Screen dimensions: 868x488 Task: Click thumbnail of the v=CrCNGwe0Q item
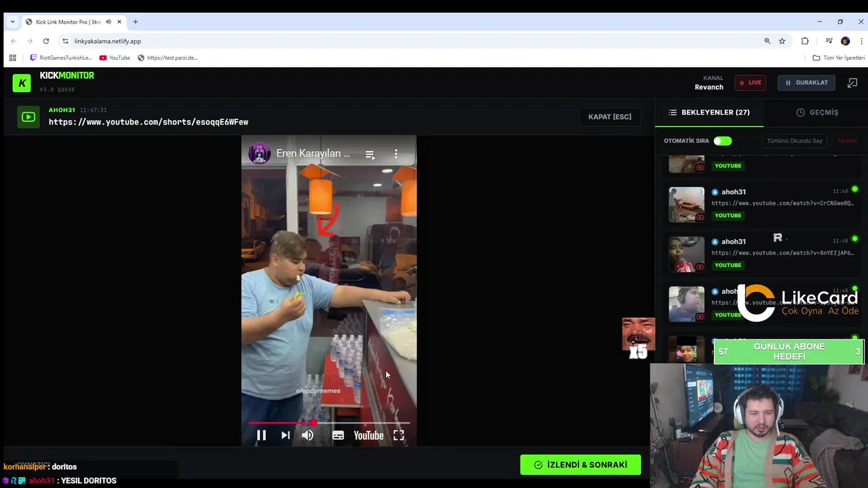click(686, 205)
